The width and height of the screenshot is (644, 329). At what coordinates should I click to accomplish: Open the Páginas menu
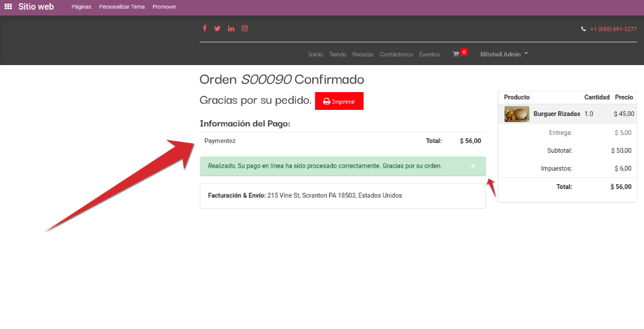[81, 7]
